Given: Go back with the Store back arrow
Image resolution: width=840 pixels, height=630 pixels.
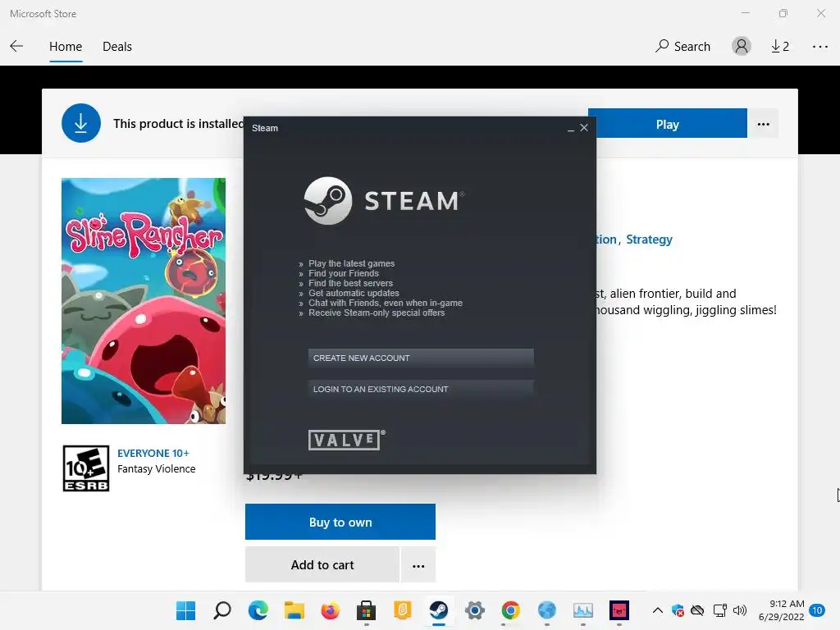Looking at the screenshot, I should [16, 46].
